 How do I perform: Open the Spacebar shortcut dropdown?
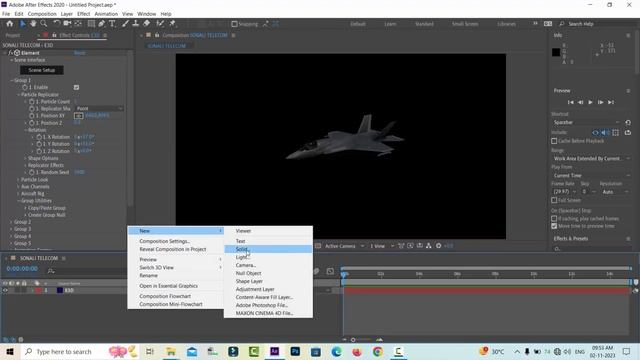(x=586, y=122)
